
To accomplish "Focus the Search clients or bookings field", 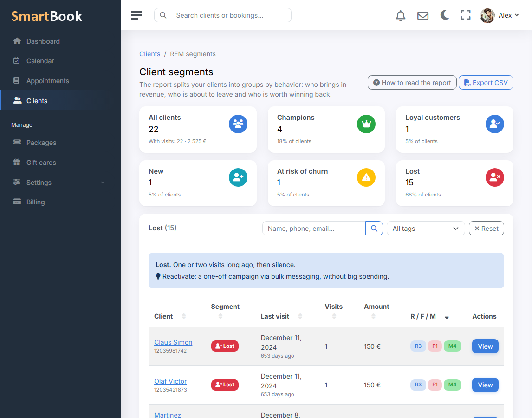I will (222, 15).
